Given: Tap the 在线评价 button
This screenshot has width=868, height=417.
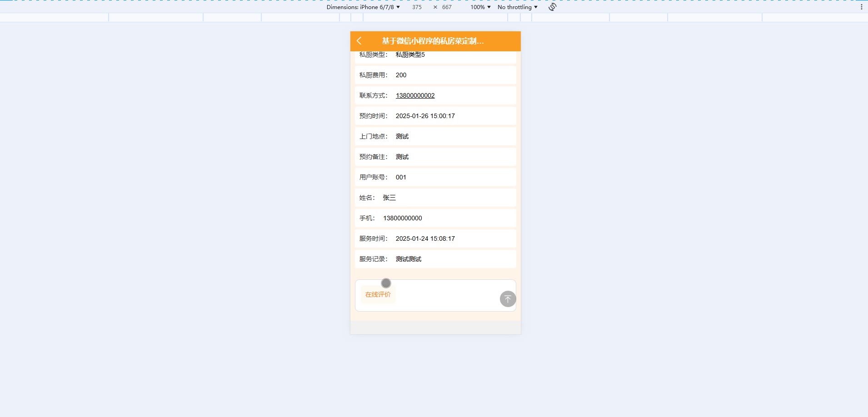Looking at the screenshot, I should [378, 294].
